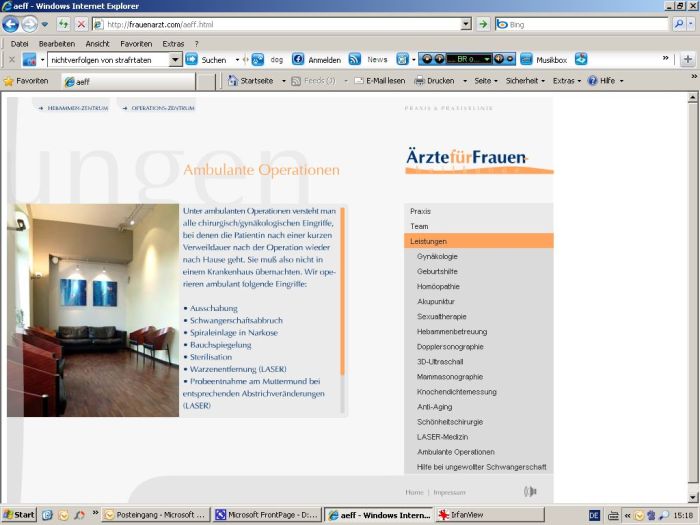Click the red Stop loading icon

(x=81, y=24)
